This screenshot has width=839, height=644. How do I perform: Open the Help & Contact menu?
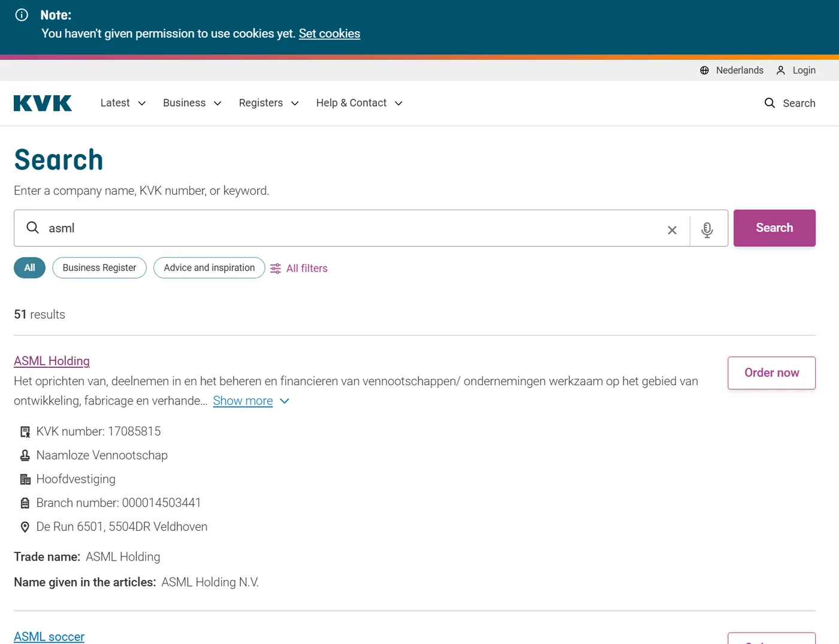(351, 103)
